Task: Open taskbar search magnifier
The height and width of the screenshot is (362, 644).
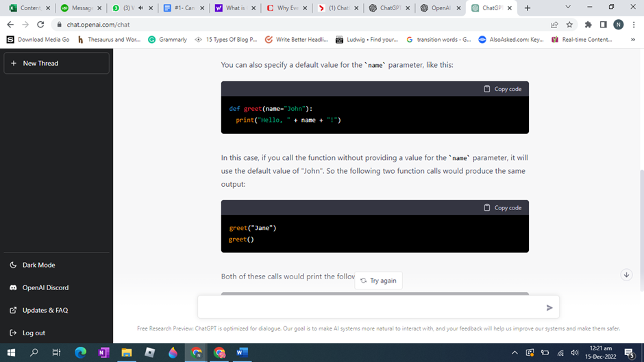Action: [34, 352]
